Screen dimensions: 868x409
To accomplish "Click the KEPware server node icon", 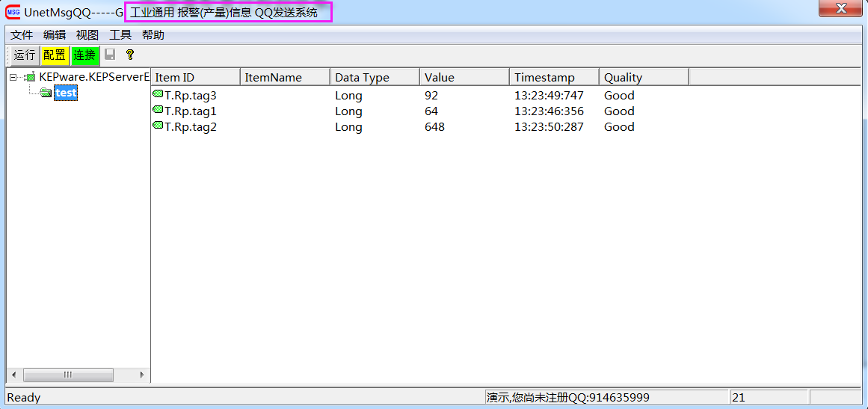I will point(31,77).
